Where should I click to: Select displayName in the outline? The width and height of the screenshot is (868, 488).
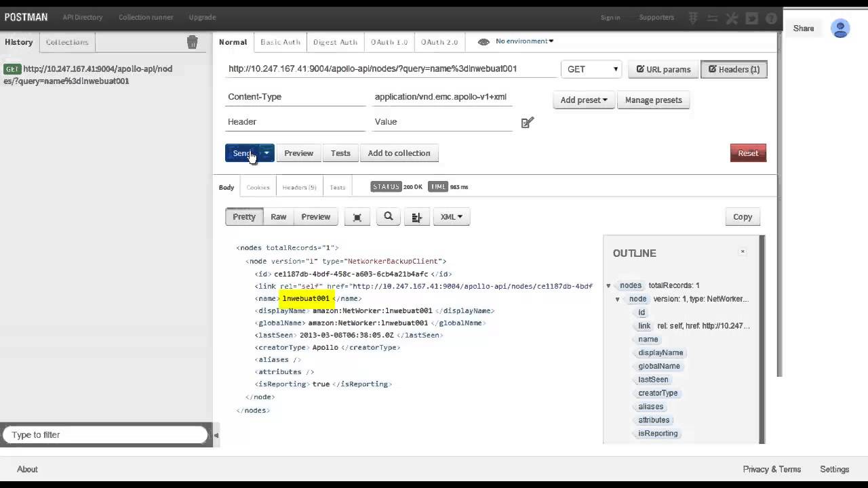660,353
